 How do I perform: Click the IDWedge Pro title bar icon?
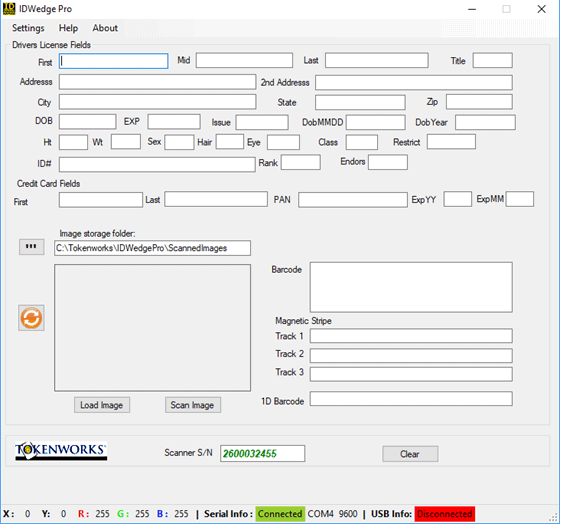9,9
